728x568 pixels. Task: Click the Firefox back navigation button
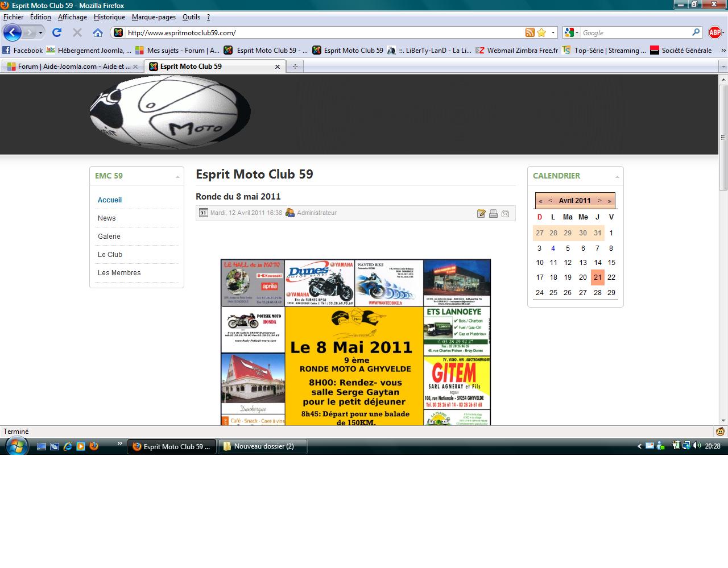tap(13, 32)
